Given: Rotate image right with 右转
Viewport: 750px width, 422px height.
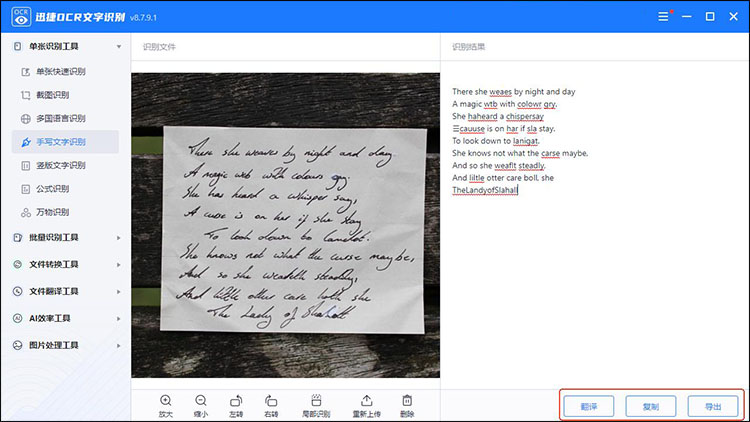Looking at the screenshot, I should [x=271, y=400].
